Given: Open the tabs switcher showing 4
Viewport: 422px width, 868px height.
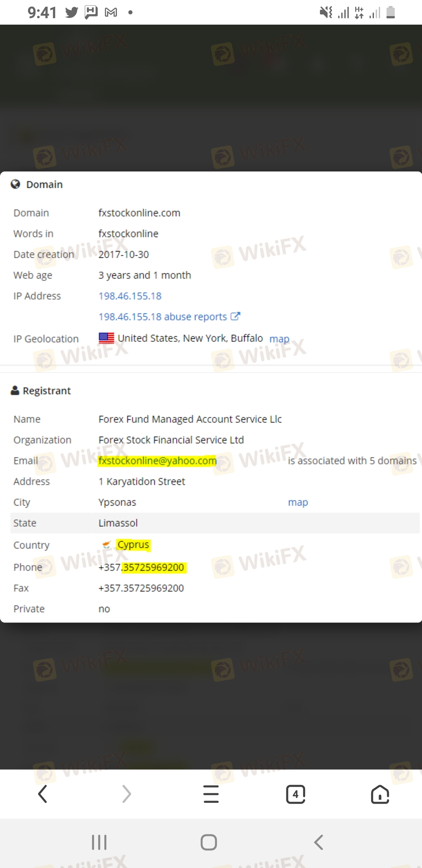Looking at the screenshot, I should [x=295, y=794].
